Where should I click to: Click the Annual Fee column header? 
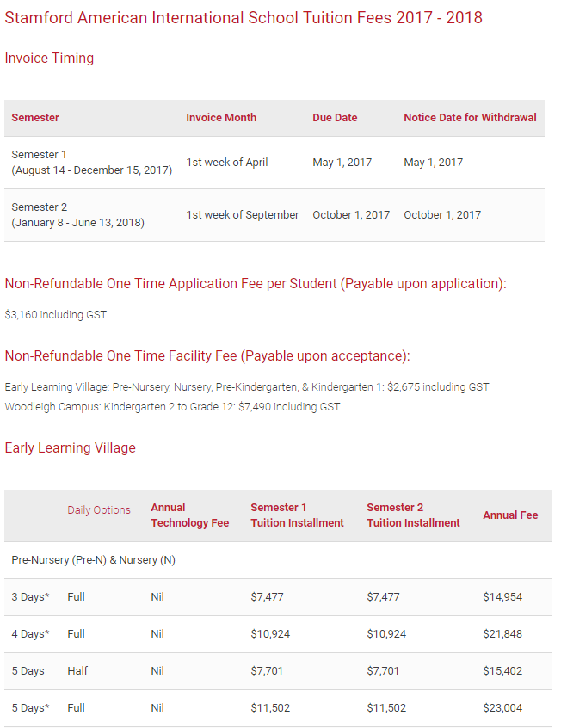[x=510, y=515]
